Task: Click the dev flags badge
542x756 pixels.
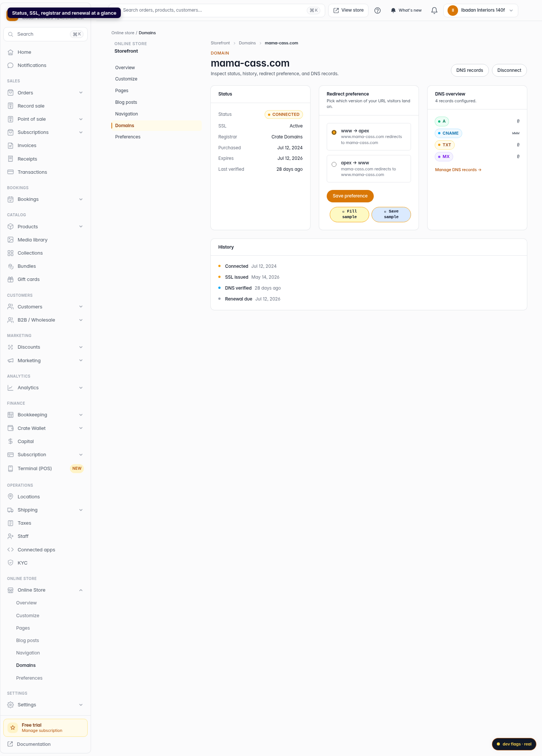Action: pyautogui.click(x=514, y=744)
